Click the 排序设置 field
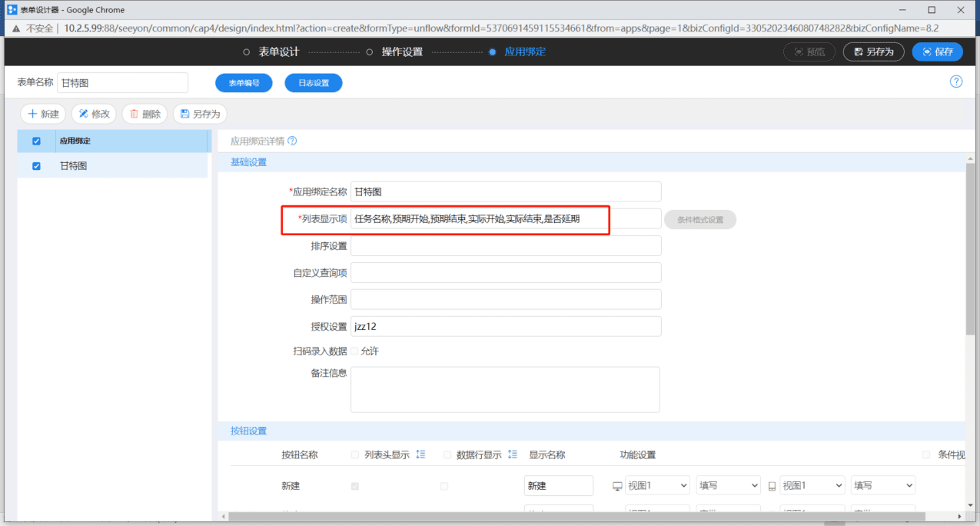Viewport: 980px width, 526px height. coord(506,245)
